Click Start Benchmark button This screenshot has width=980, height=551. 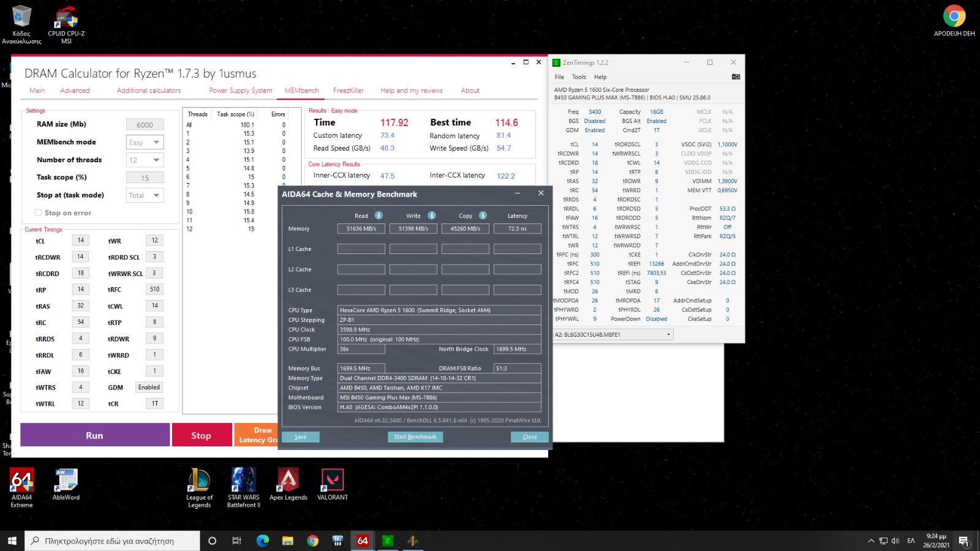[415, 437]
